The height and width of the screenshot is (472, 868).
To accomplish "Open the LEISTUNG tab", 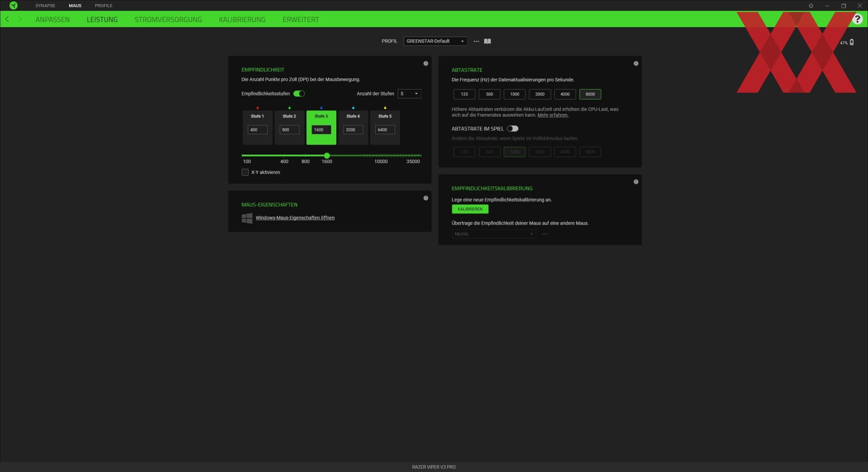I will pyautogui.click(x=102, y=19).
